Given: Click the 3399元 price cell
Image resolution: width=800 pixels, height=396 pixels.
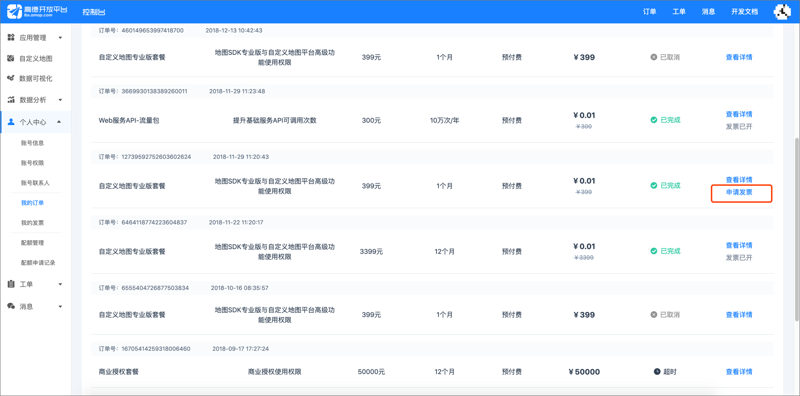Looking at the screenshot, I should tap(371, 251).
